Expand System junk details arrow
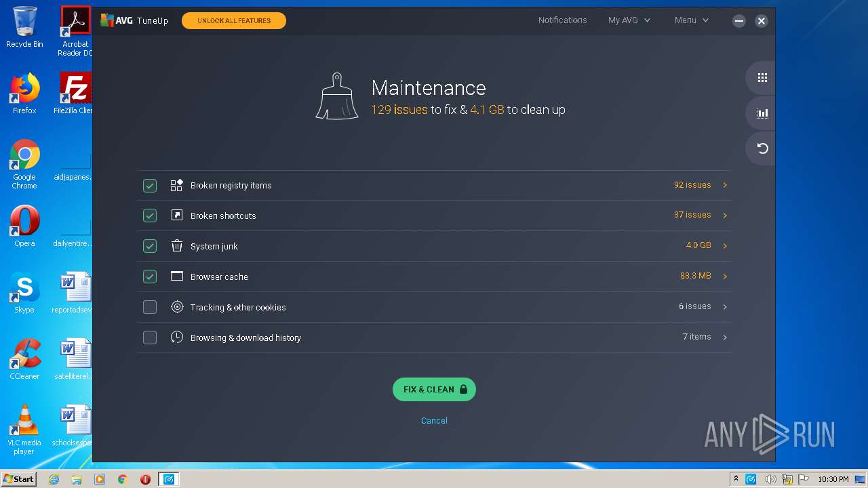The image size is (868, 488). tap(725, 246)
